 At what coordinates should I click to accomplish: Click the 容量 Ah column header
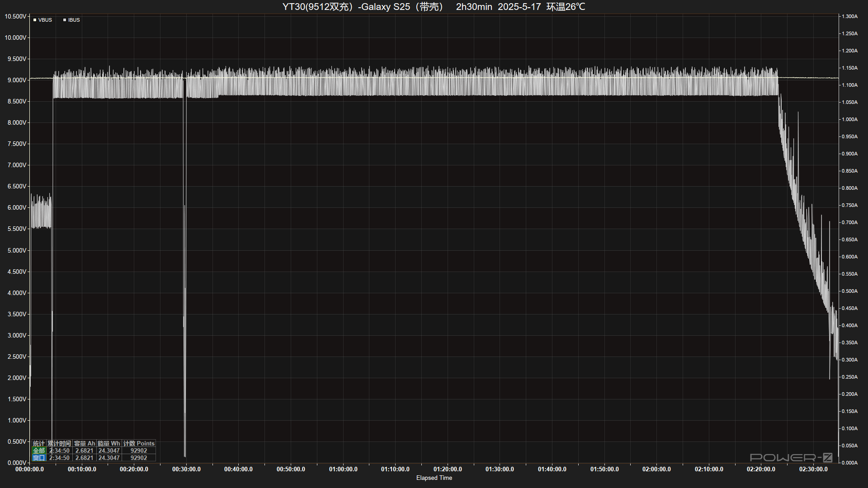pyautogui.click(x=85, y=443)
